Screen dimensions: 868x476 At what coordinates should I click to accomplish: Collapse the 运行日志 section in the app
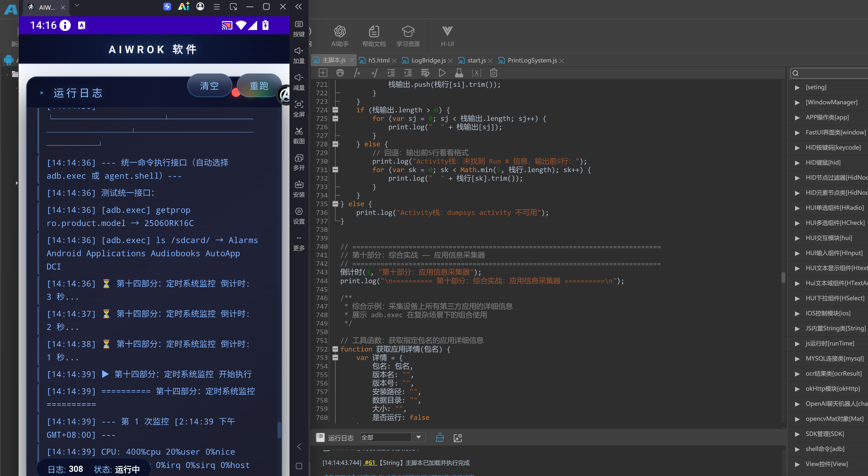point(42,93)
